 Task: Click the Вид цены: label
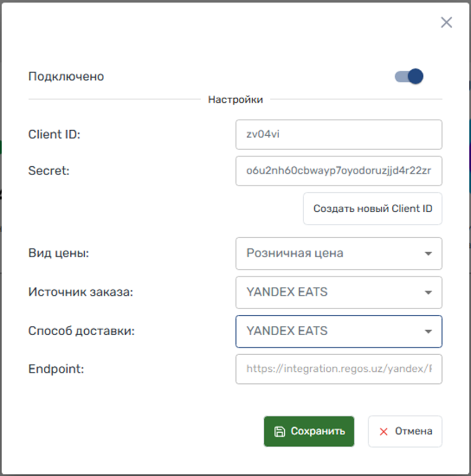click(58, 253)
